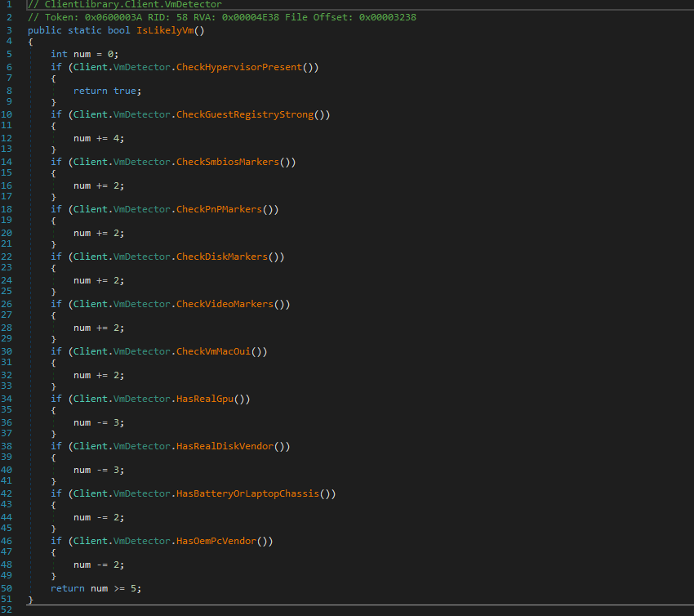Open the HasRealGpu method reference
Viewport: 694px width, 616px height.
(205, 399)
